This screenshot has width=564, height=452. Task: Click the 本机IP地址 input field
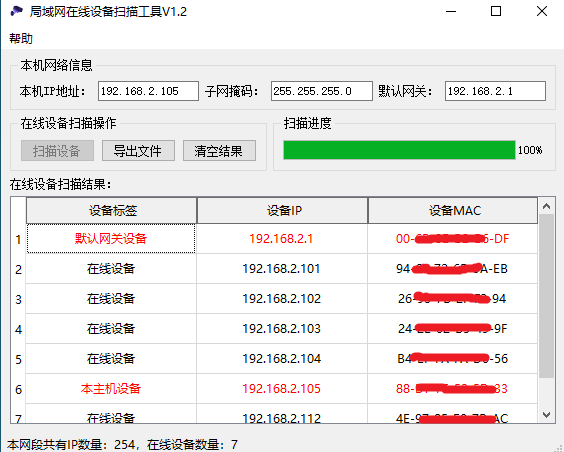[x=148, y=91]
